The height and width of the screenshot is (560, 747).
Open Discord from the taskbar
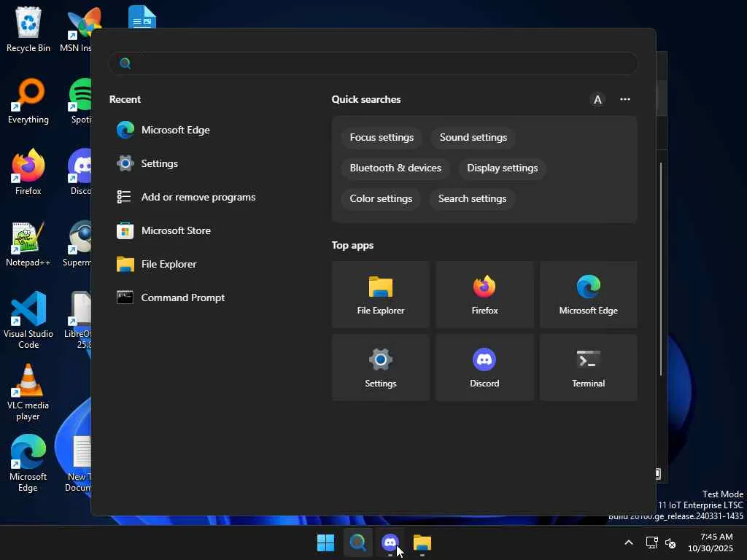pos(390,542)
